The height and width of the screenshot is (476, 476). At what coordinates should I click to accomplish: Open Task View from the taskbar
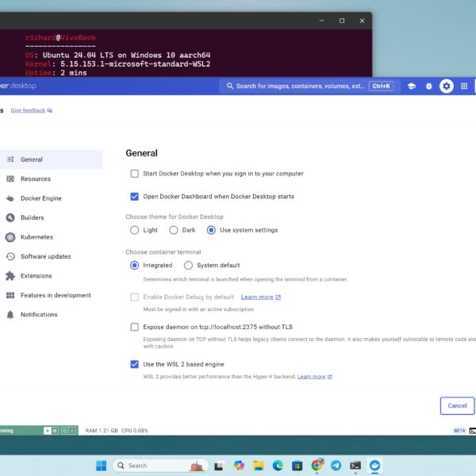coord(219,466)
